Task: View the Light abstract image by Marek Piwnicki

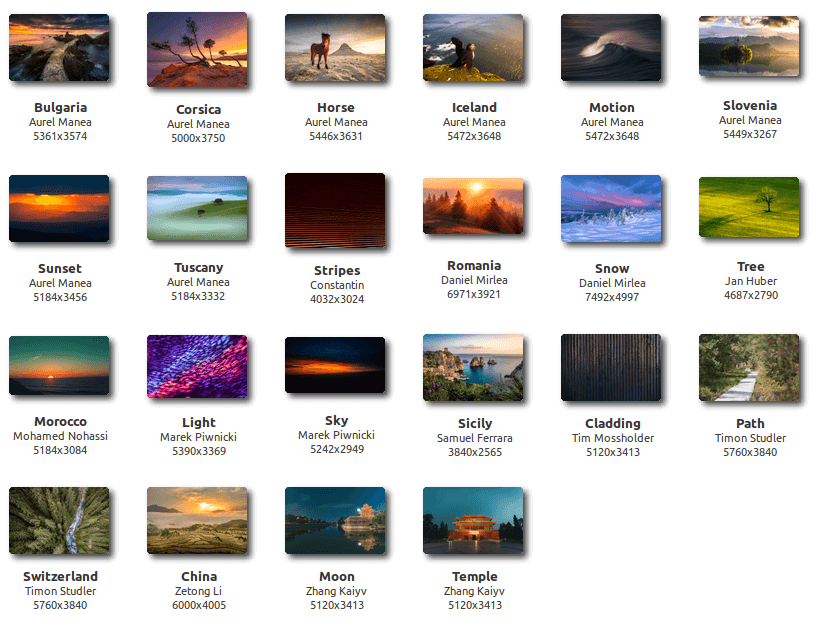Action: (x=198, y=363)
